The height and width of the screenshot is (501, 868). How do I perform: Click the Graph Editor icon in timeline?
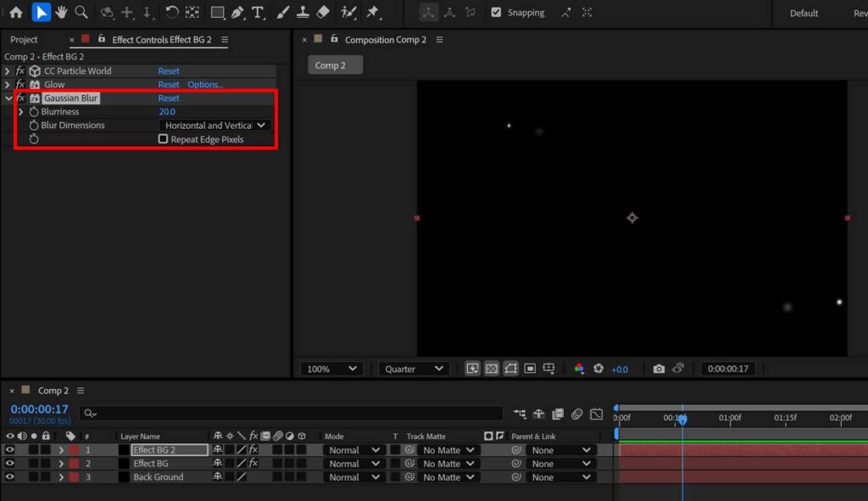(596, 414)
